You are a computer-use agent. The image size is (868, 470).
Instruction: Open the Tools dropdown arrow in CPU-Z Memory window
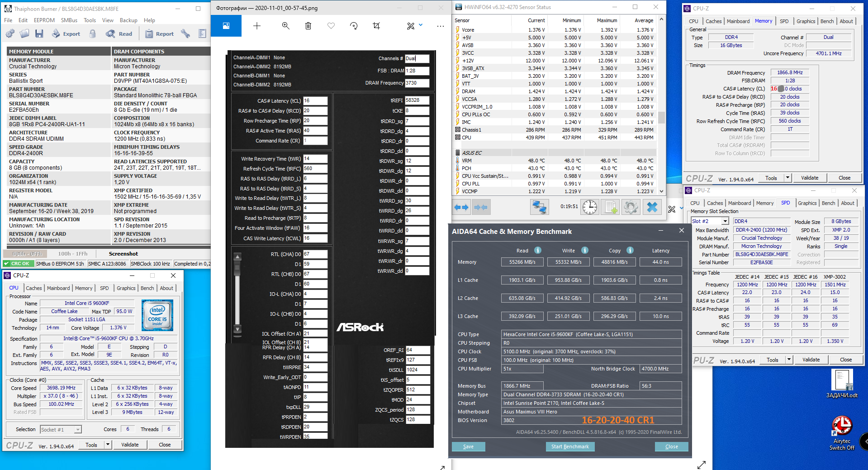787,178
